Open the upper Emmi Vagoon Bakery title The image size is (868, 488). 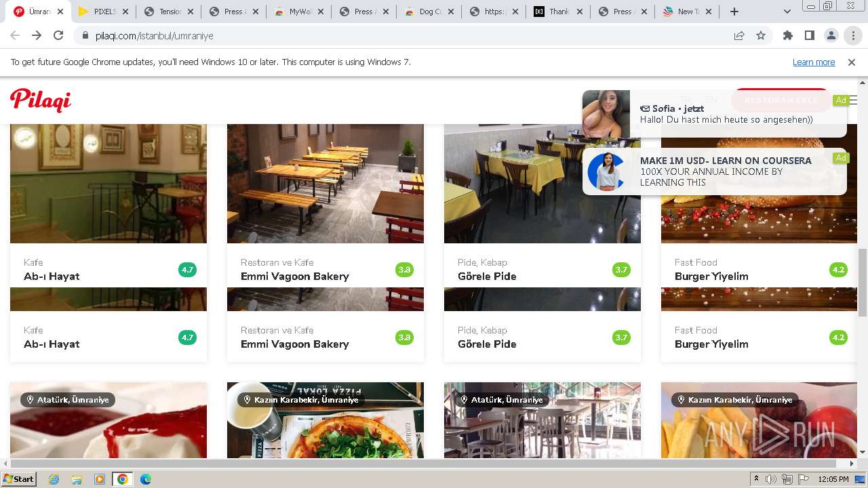pos(295,277)
